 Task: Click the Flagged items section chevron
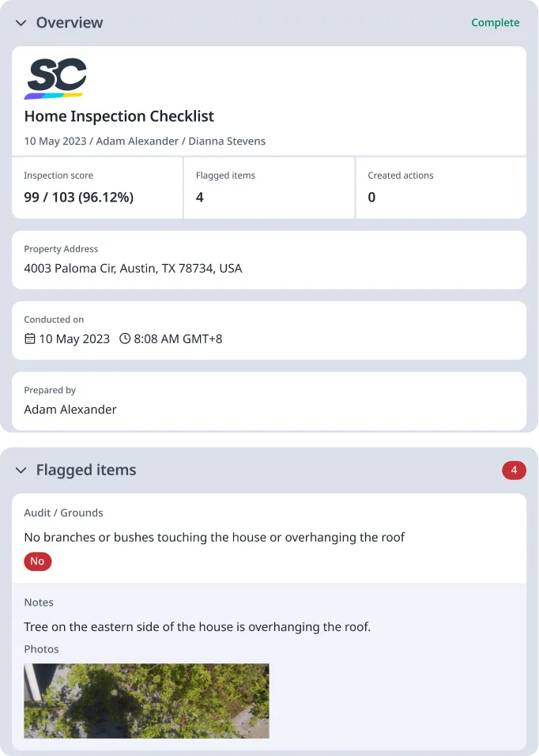[21, 470]
